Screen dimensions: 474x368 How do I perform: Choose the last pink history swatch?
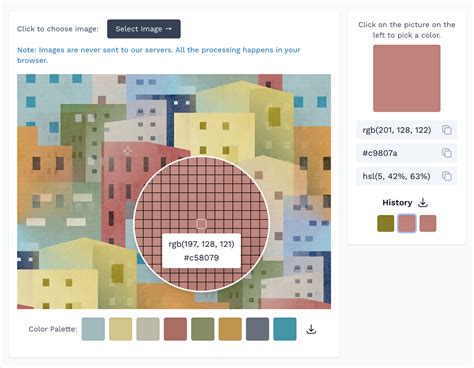point(428,223)
